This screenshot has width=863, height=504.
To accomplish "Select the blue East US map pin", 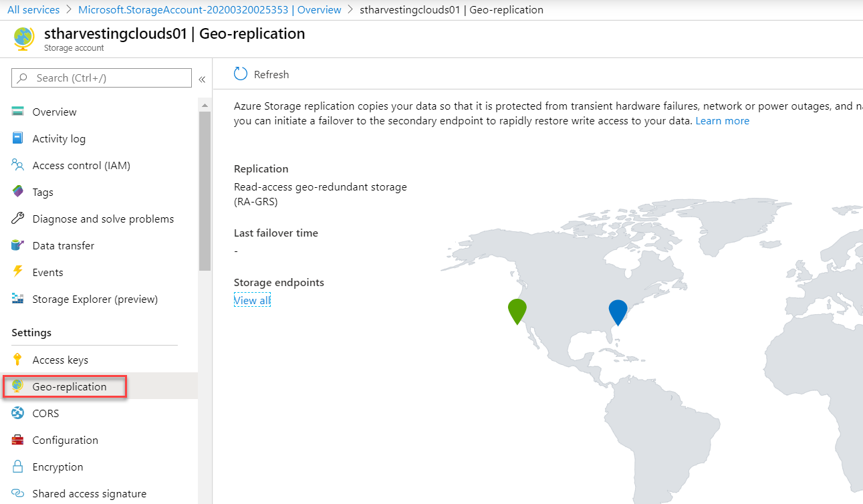I will (x=618, y=312).
